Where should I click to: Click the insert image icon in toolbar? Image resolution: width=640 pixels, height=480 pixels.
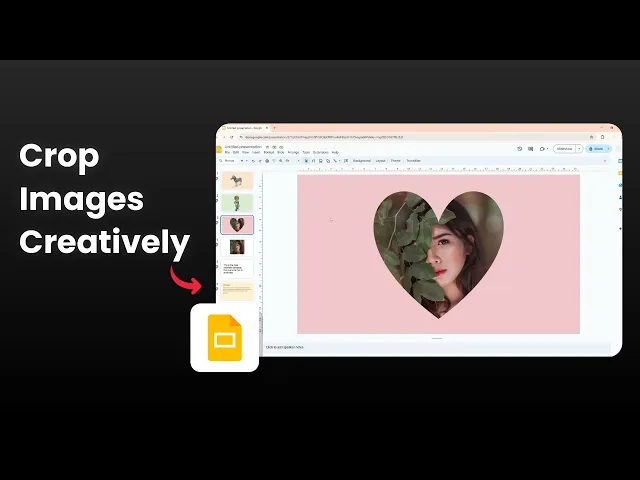pyautogui.click(x=321, y=161)
